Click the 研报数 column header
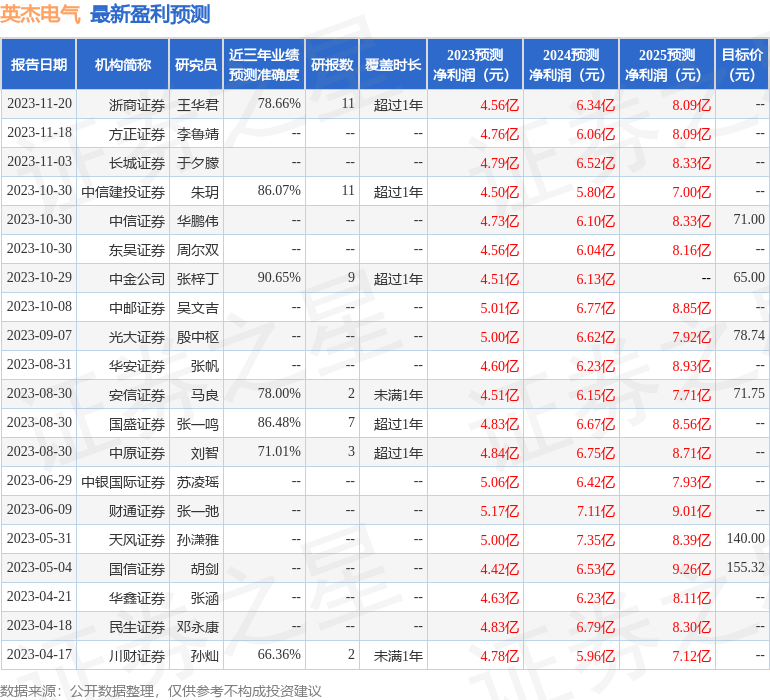770x700 pixels. click(332, 64)
